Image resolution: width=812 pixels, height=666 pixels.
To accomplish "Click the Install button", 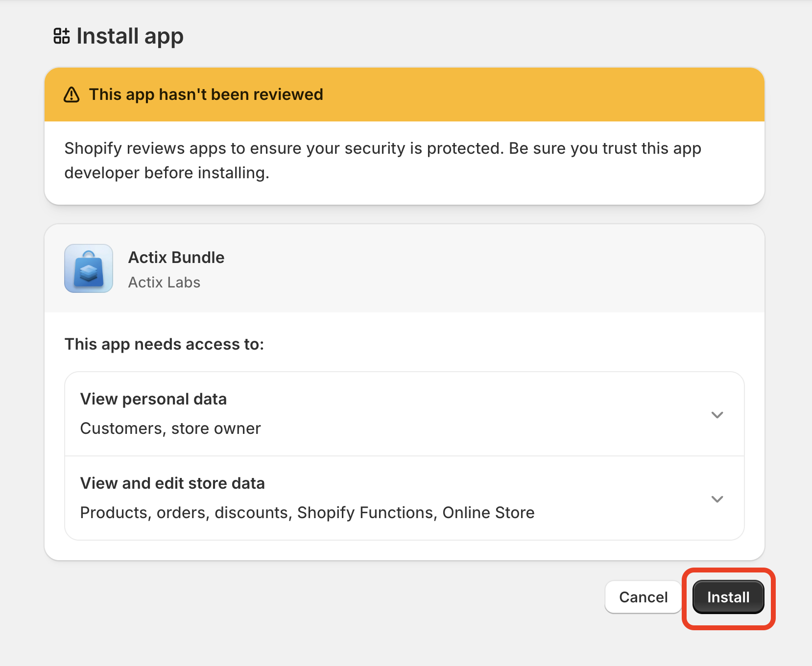I will pos(728,597).
